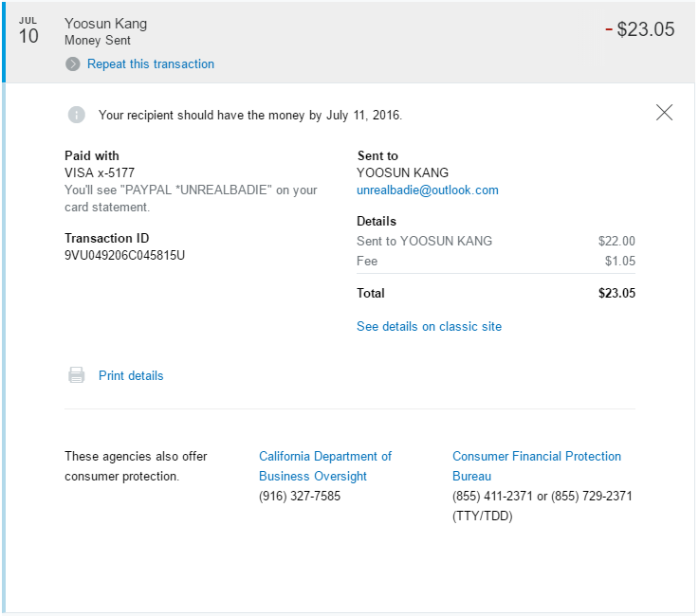Click the info icon beside recipient notice
This screenshot has height=616, width=699.
[76, 115]
